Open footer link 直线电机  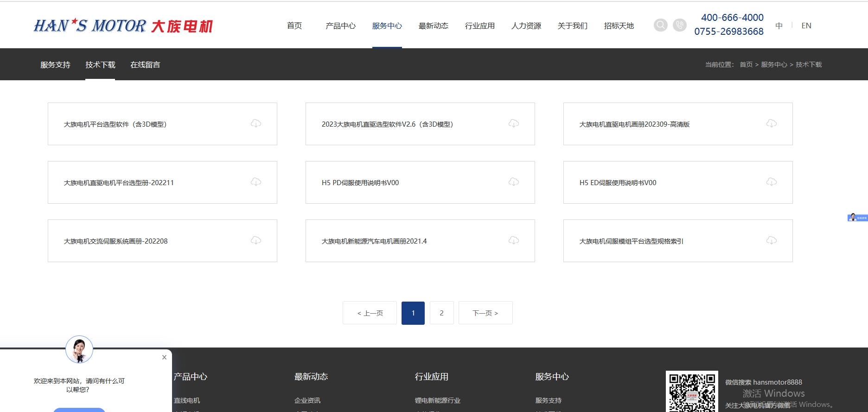[x=187, y=400]
